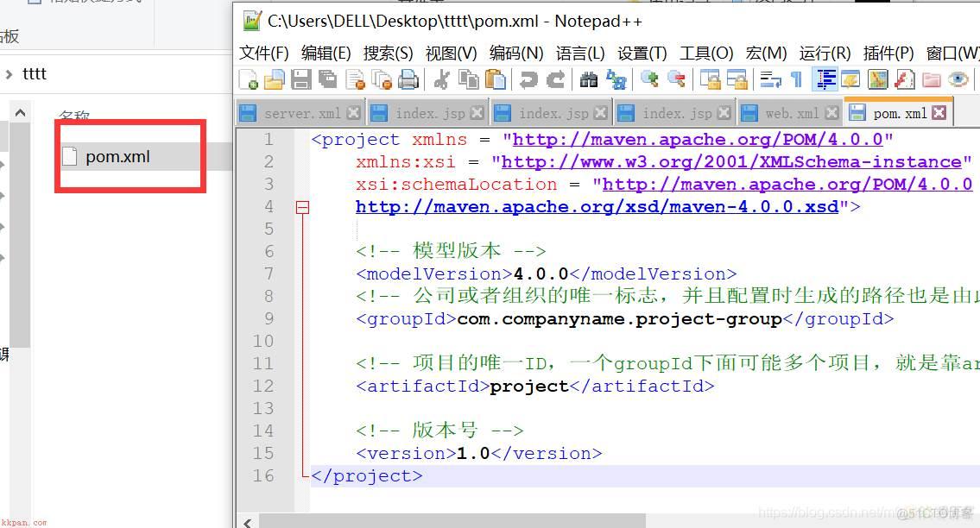Open the Replace dialog icon
The width and height of the screenshot is (980, 528).
point(616,79)
